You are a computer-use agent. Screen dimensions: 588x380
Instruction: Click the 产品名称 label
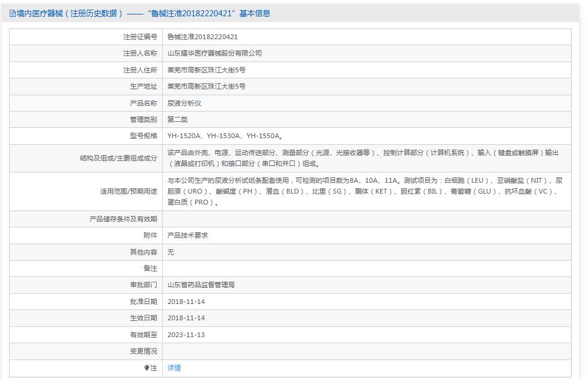coord(143,103)
